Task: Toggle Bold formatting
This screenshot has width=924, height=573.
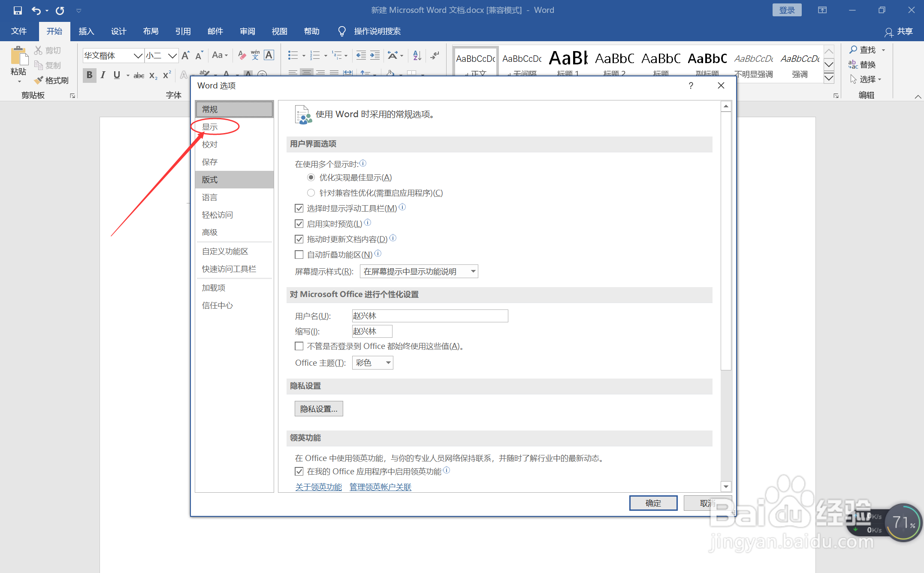Action: click(x=89, y=75)
